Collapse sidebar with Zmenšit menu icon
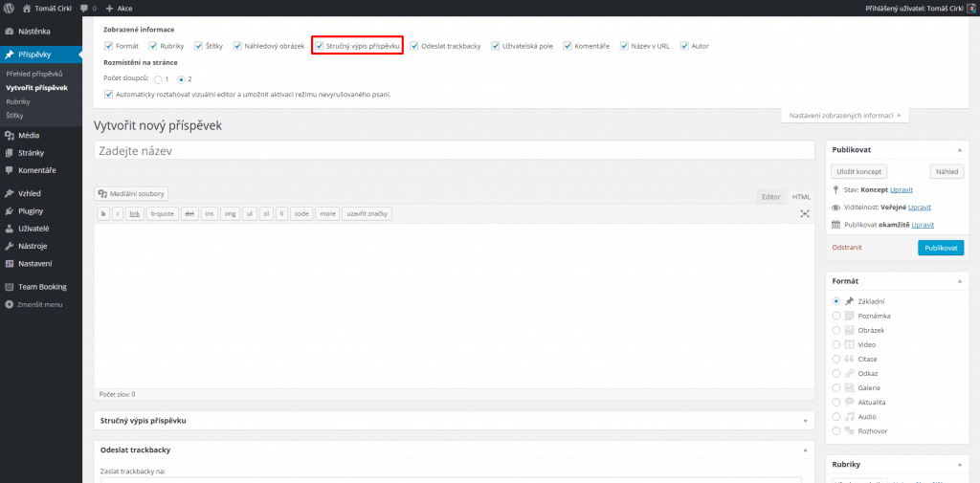The image size is (980, 483). pos(10,304)
